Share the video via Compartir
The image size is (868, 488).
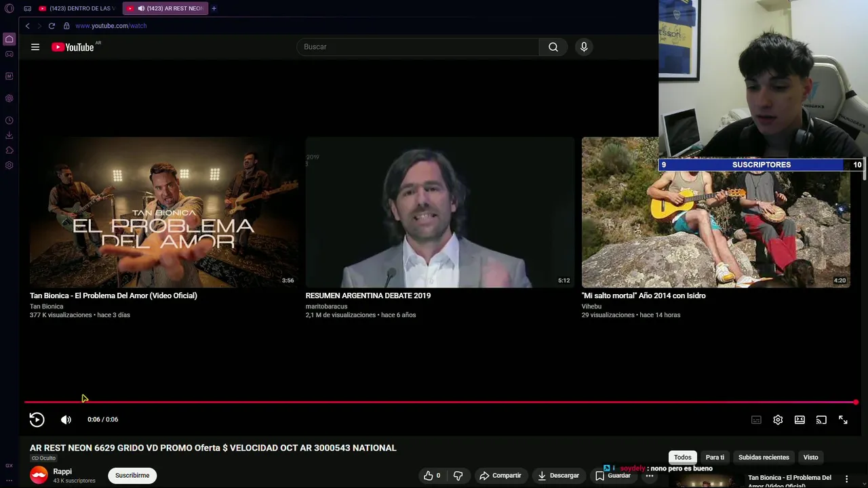[500, 476]
